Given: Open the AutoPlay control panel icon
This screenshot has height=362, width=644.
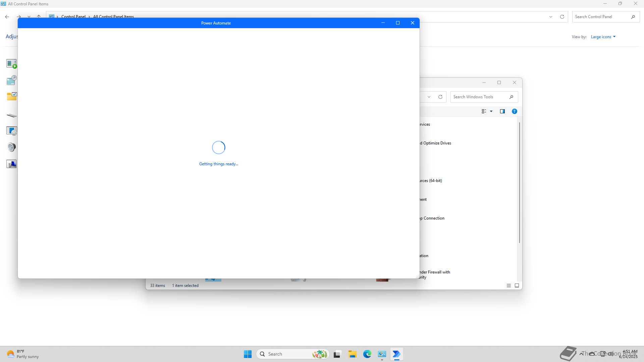Looking at the screenshot, I should [x=11, y=63].
